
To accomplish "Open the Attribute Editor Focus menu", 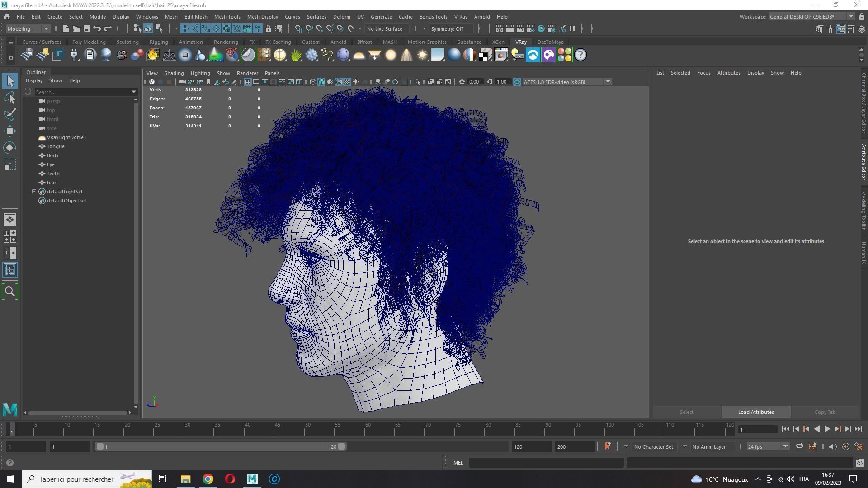I will pos(703,73).
